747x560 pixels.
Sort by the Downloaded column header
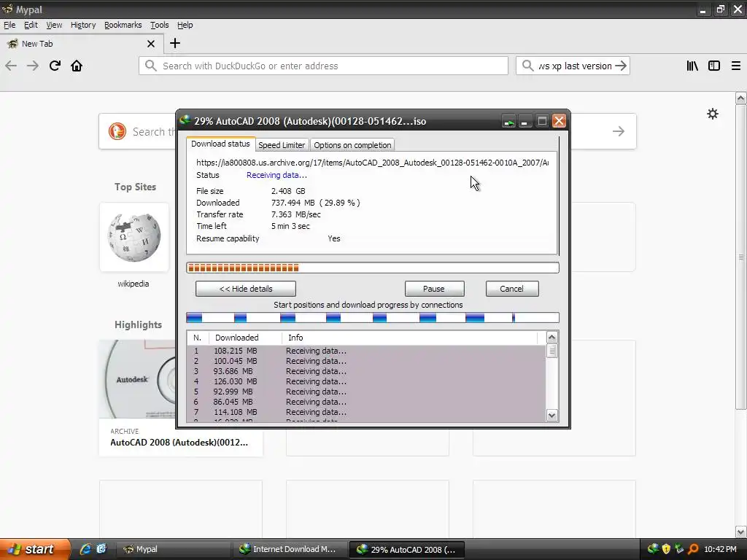click(245, 338)
